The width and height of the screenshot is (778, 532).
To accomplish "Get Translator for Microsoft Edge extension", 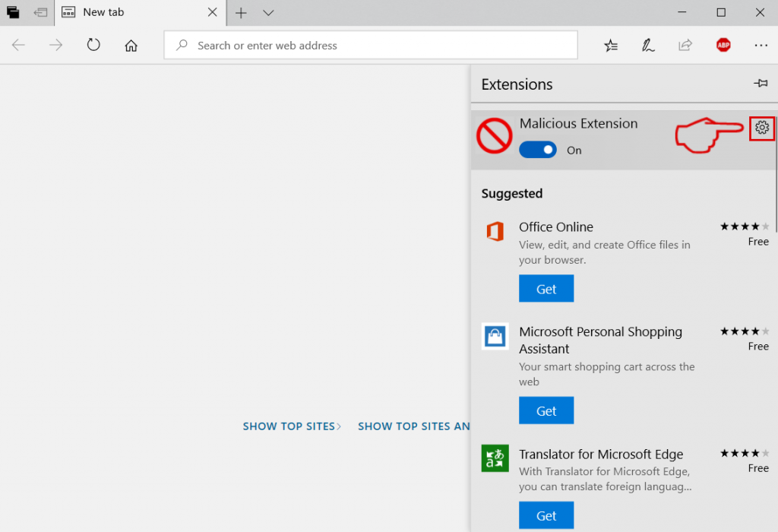I will [x=546, y=515].
